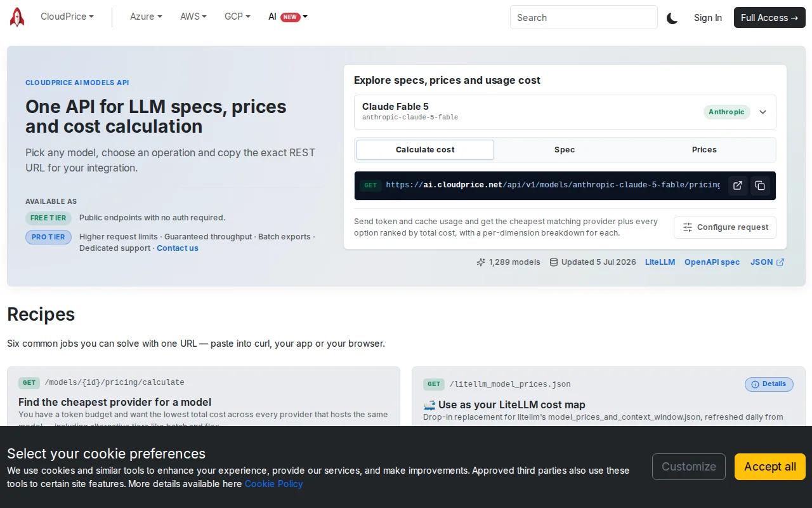Click "CLOUDPRICE AI MODELS API" label
Viewport: 812px width, 508px height.
point(77,83)
